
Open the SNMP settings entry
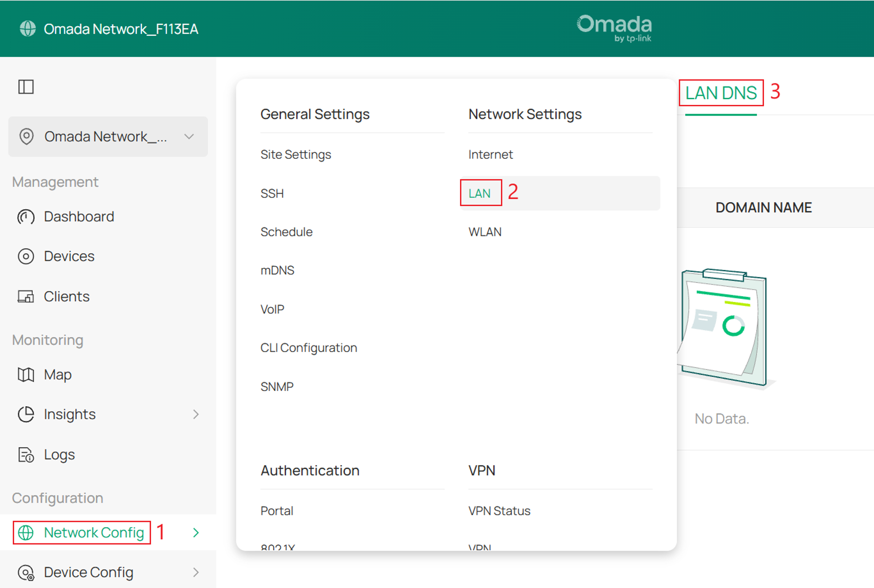pyautogui.click(x=277, y=387)
